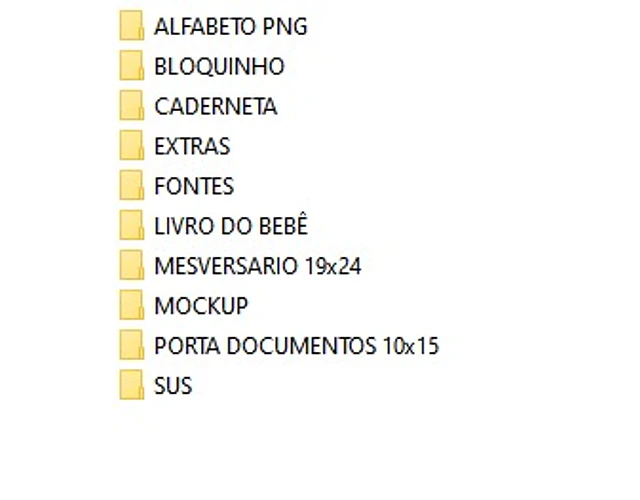Select the ALFABETO PNG folder name
This screenshot has height=500, width=640.
[x=231, y=27]
